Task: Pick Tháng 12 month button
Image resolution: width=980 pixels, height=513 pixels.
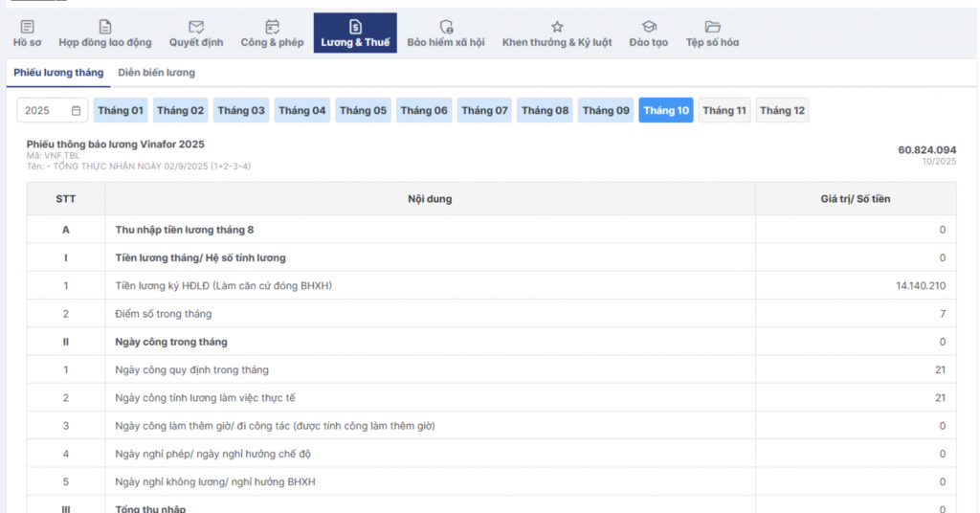Action: [x=782, y=111]
